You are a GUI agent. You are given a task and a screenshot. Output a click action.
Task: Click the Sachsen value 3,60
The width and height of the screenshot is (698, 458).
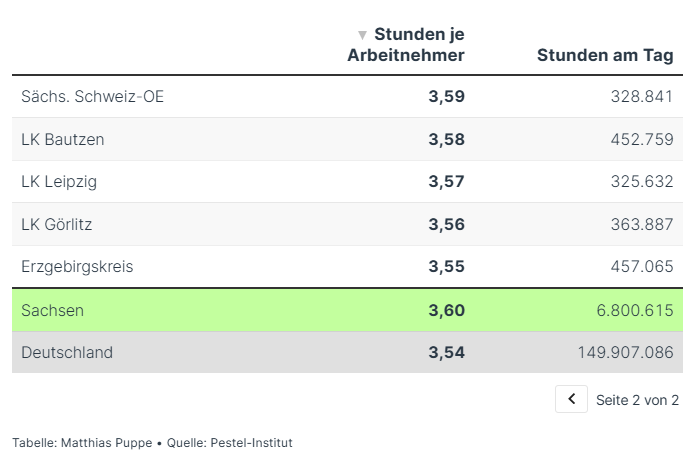click(446, 310)
